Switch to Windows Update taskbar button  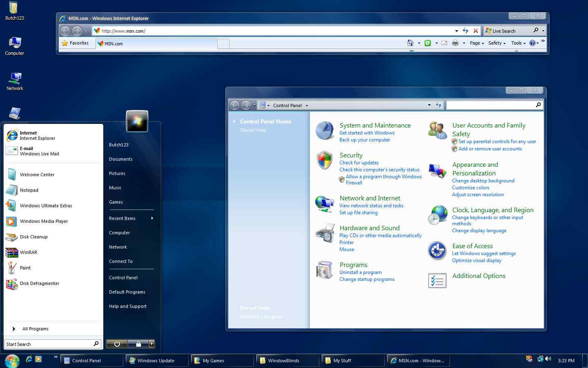pos(156,361)
